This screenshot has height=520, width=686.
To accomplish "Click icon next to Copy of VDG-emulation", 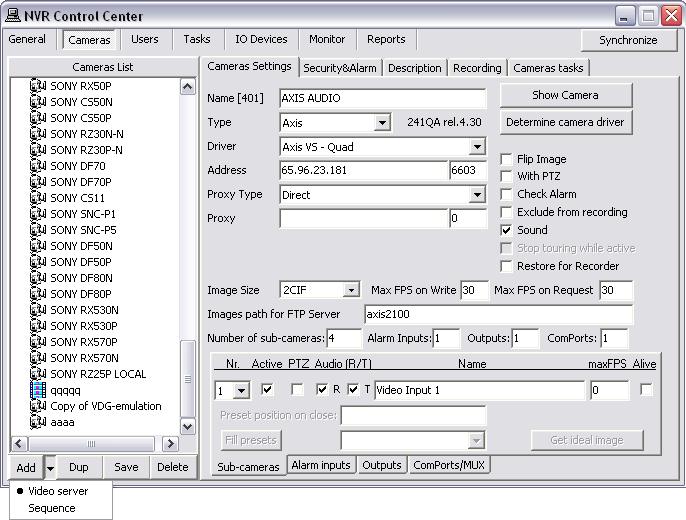I will 38,406.
